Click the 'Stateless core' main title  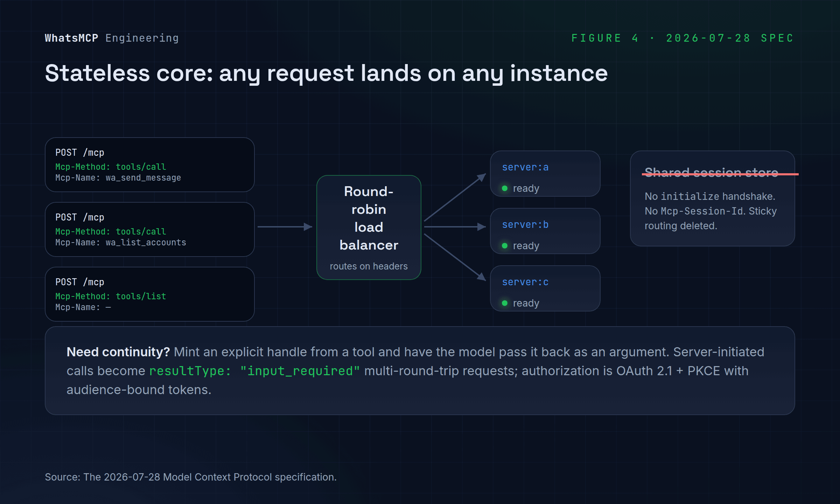click(326, 73)
